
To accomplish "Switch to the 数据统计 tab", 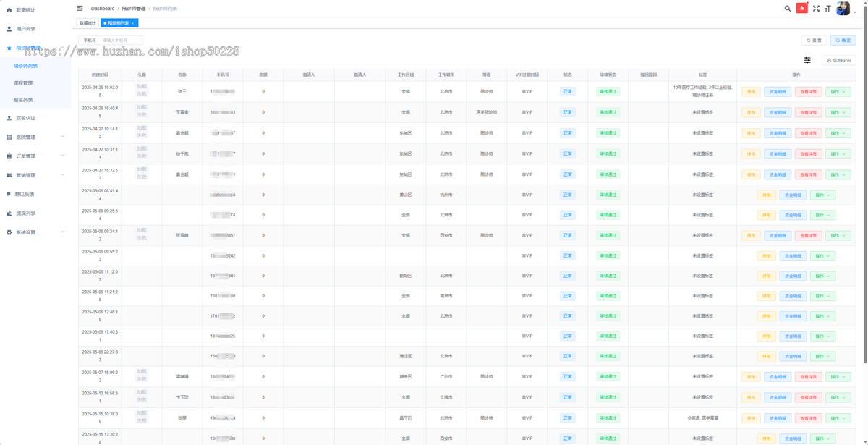I will tap(88, 23).
